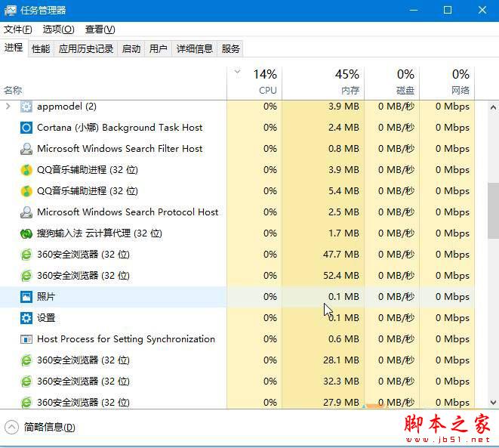Click the Cortana Background Task Host icon
The height and width of the screenshot is (448, 499).
point(26,128)
